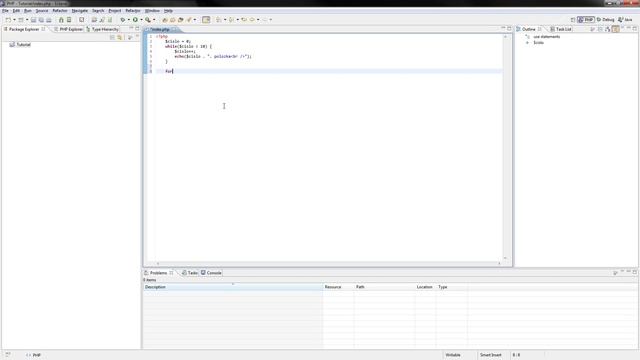640x360 pixels.
Task: Select the Tasks tab
Action: pyautogui.click(x=190, y=273)
